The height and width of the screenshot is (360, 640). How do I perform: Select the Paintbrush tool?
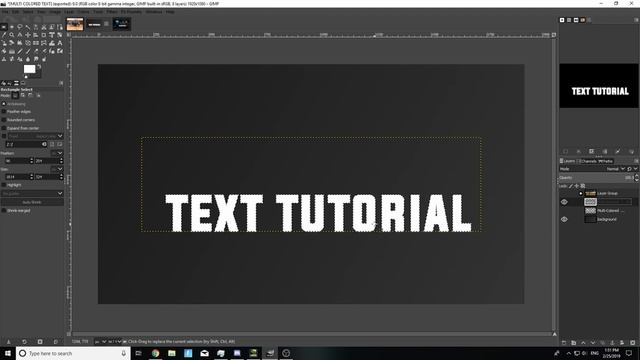pos(28,51)
